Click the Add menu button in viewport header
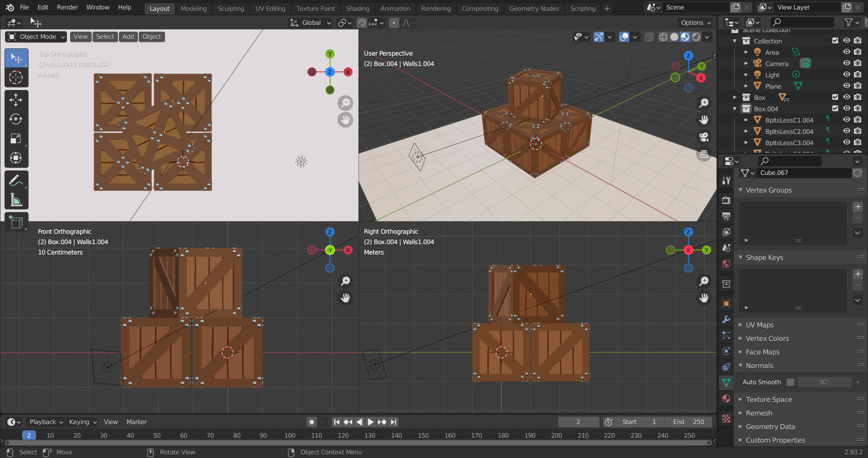 click(x=128, y=37)
